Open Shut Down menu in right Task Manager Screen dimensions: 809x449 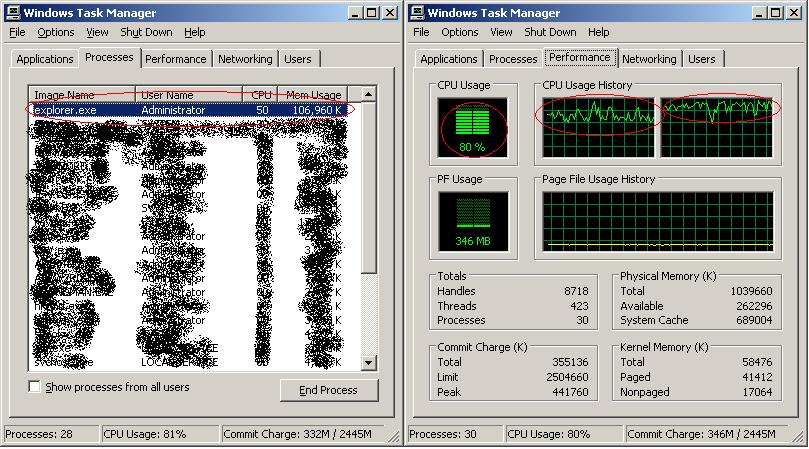pos(550,32)
